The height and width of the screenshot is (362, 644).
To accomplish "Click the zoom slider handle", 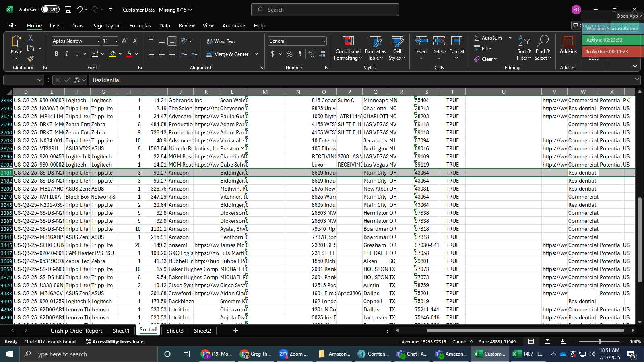I will 599,341.
